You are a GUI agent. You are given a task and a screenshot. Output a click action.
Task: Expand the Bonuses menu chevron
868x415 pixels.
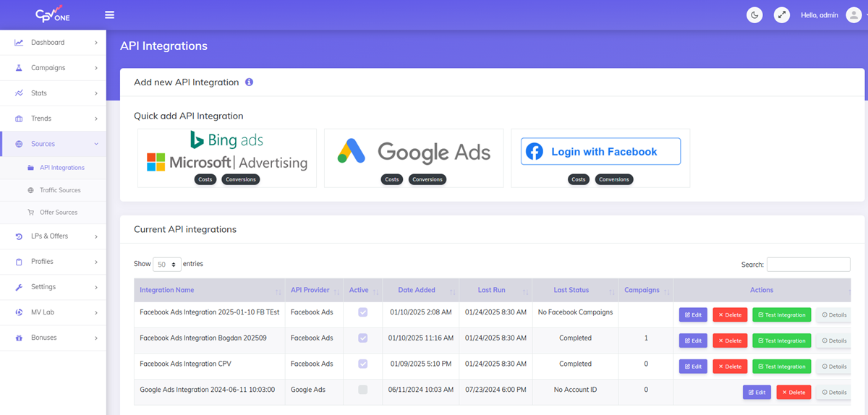pos(95,338)
